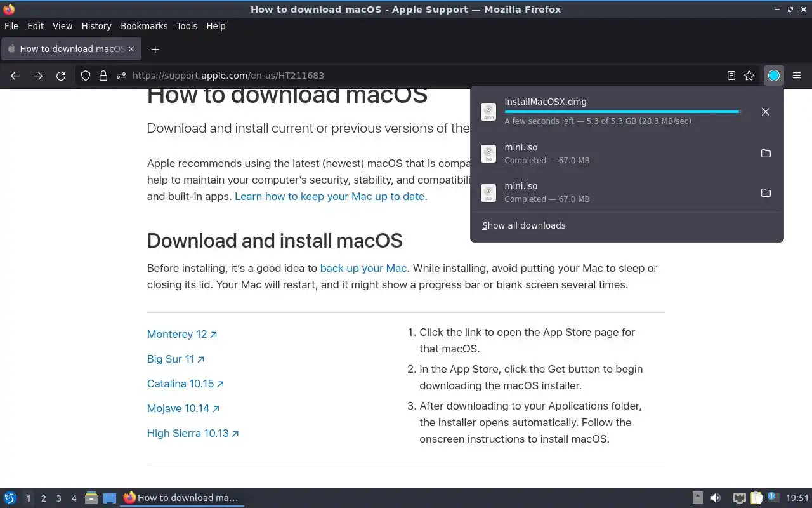This screenshot has height=508, width=812.
Task: Click the show desktop taskbar icon
Action: click(110, 498)
